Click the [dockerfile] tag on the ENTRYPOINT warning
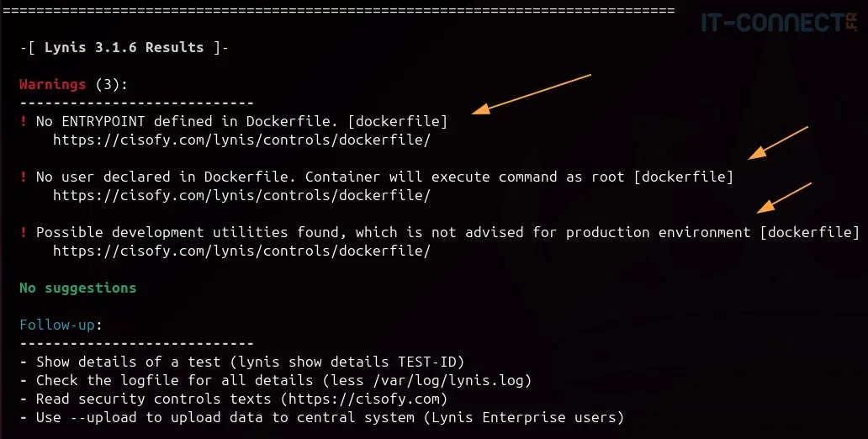The height and width of the screenshot is (439, 868). [397, 121]
